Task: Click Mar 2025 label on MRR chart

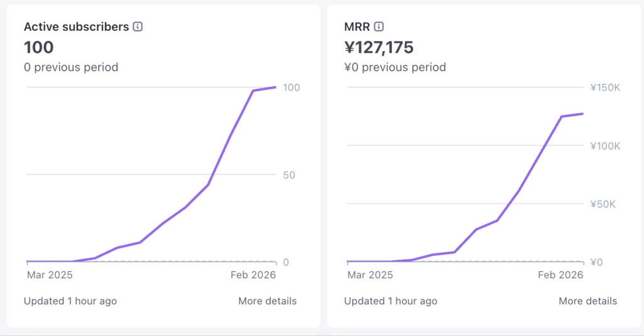Action: tap(370, 275)
